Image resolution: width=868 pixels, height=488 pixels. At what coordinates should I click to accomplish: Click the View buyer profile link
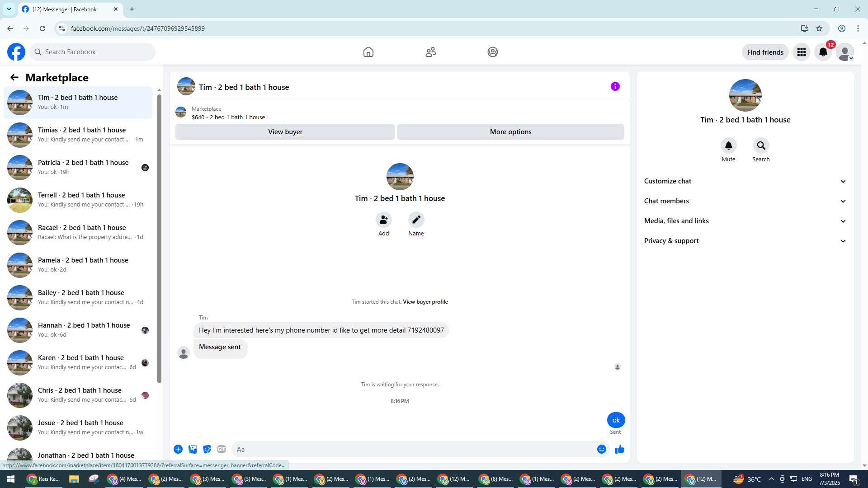425,302
